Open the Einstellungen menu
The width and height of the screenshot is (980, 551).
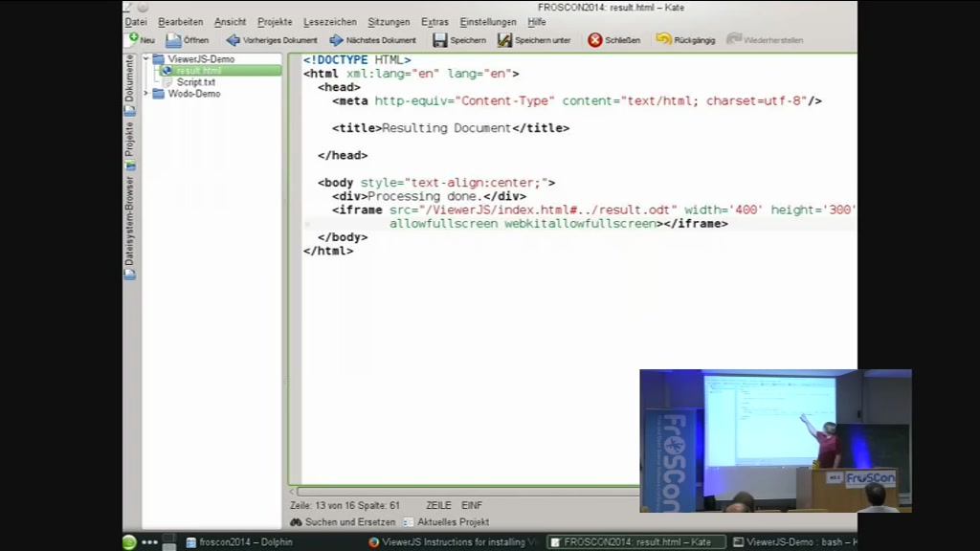pyautogui.click(x=488, y=22)
